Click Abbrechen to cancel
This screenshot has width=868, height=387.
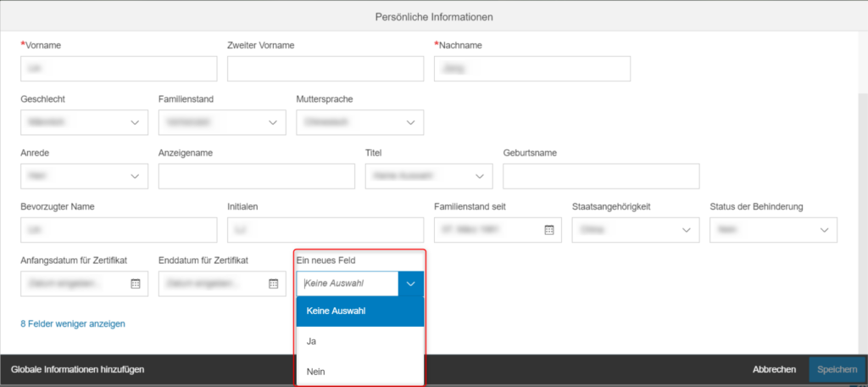(774, 369)
